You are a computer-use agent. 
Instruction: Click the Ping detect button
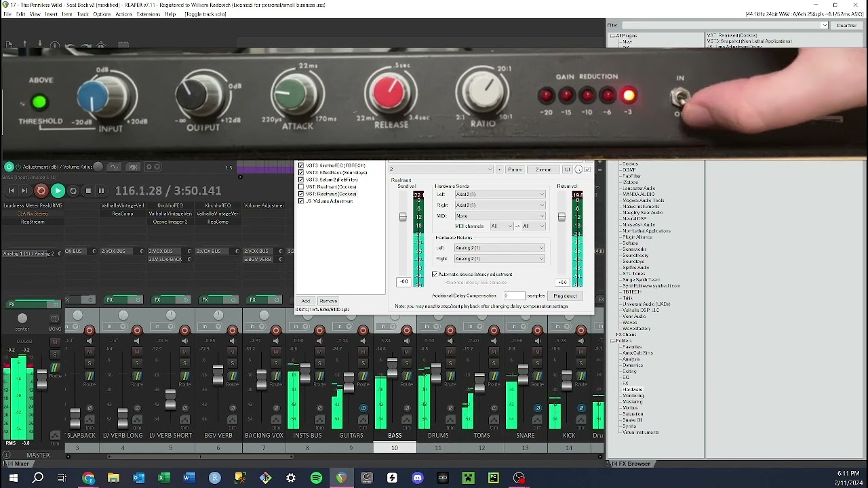click(565, 296)
